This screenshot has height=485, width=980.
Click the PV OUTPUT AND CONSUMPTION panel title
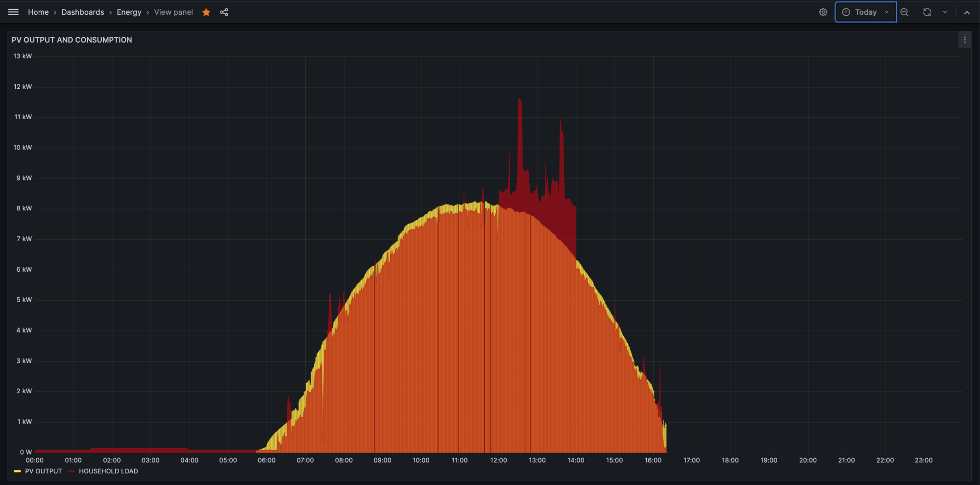pyautogui.click(x=72, y=40)
